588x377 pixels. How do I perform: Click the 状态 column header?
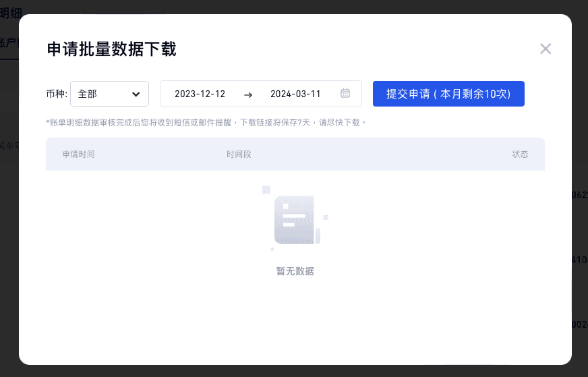(520, 154)
